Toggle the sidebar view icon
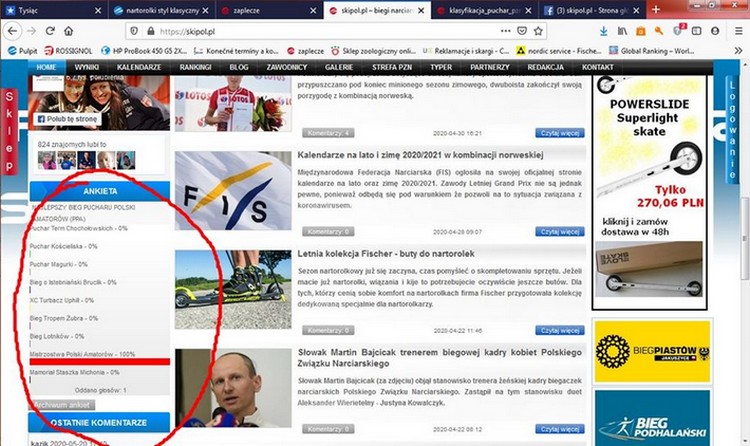Image resolution: width=750 pixels, height=446 pixels. coord(696,31)
